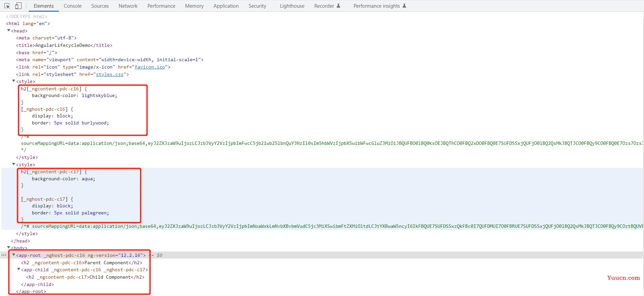Viewport: 644px width, 296px height.
Task: Click the burlywood border declaration
Action: coord(71,123)
